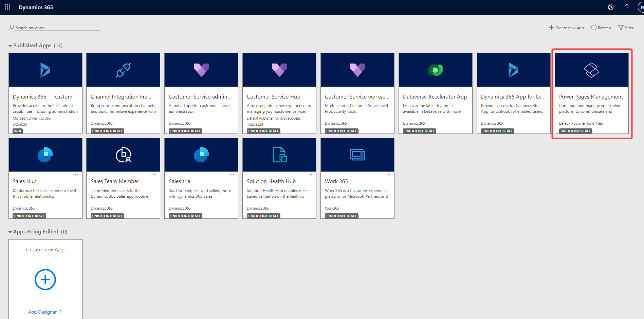
Task: Open more options for Channel Integration Framework
Action: 153,90
